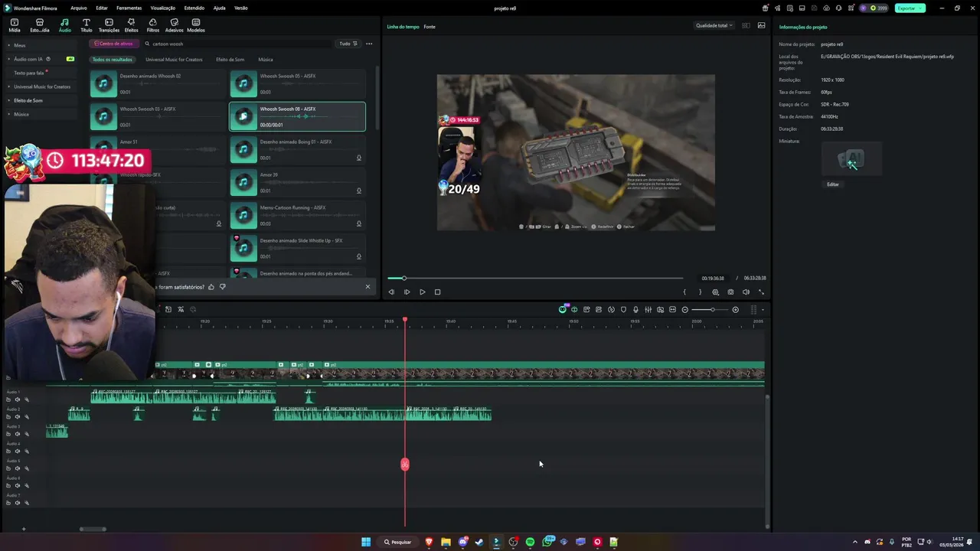Select the Efeito de Som filter
The width and height of the screenshot is (980, 551).
click(230, 60)
